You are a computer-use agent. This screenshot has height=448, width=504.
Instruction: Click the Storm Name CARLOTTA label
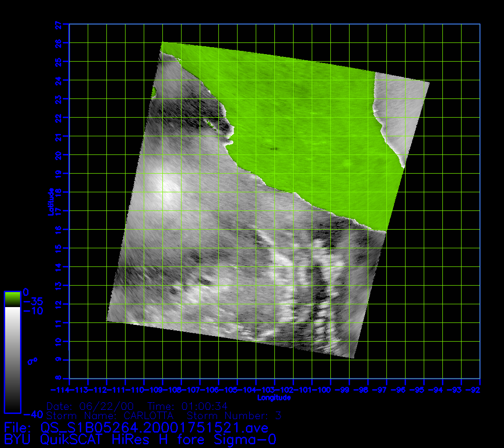(x=110, y=415)
